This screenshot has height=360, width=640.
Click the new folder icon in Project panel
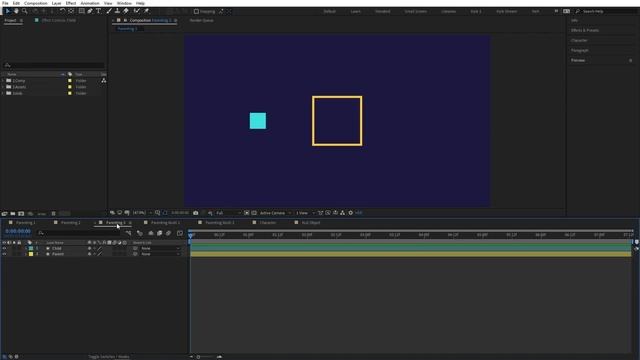point(13,213)
